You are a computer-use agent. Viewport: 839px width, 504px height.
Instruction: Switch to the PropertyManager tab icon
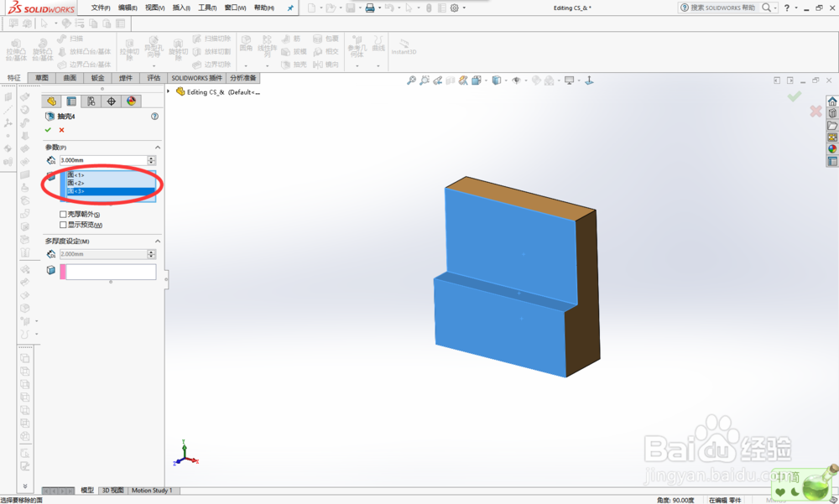(x=71, y=101)
